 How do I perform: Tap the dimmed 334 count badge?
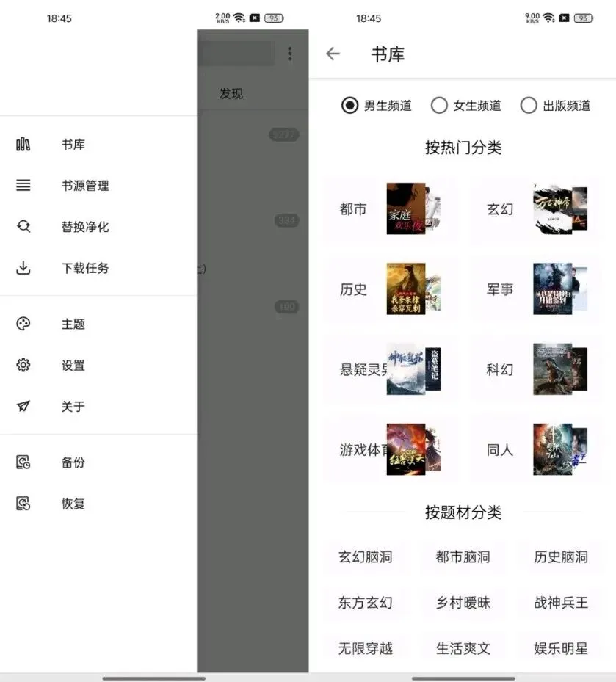[x=286, y=220]
